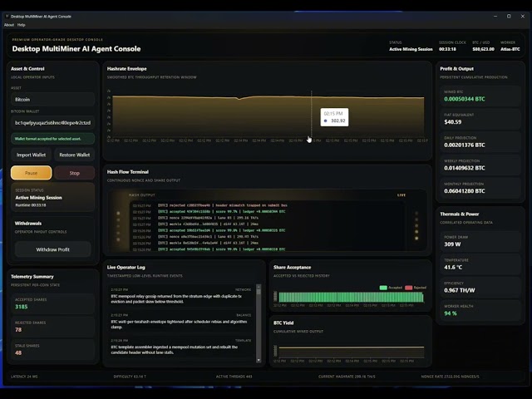Screen dimensions: 532x399
Task: Click the app icon in the title bar
Action: pos(7,16)
